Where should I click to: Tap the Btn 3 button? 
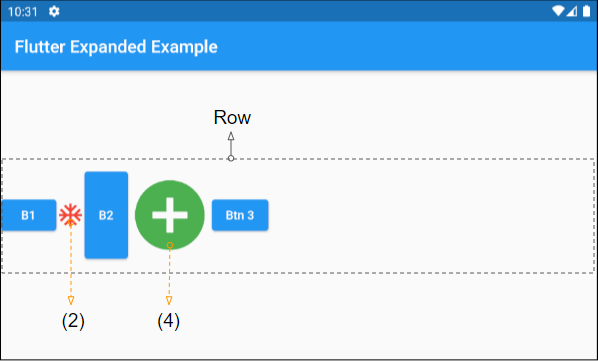click(x=240, y=215)
